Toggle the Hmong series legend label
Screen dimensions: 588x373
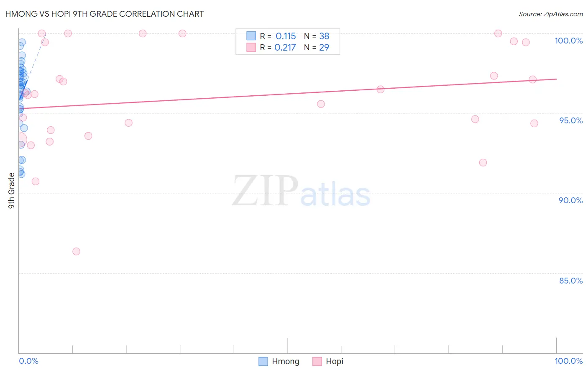[286, 361]
